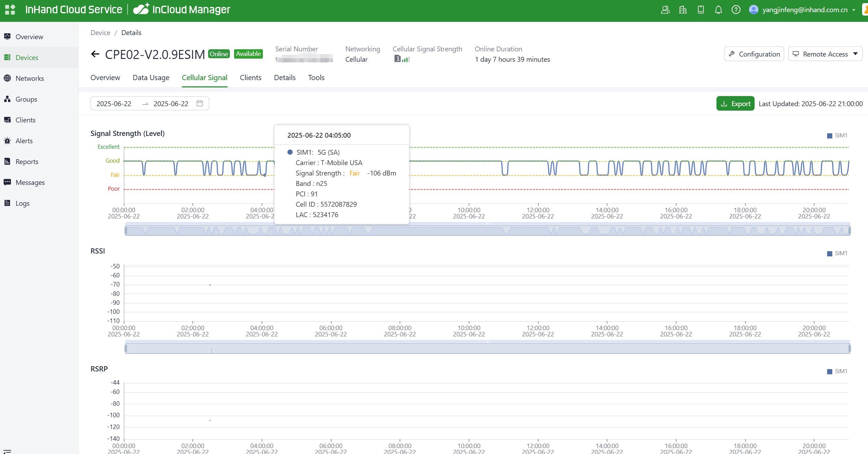Image resolution: width=868 pixels, height=454 pixels.
Task: Click the back arrow beside CPE02-V2.0.9ESIM
Action: coord(95,54)
